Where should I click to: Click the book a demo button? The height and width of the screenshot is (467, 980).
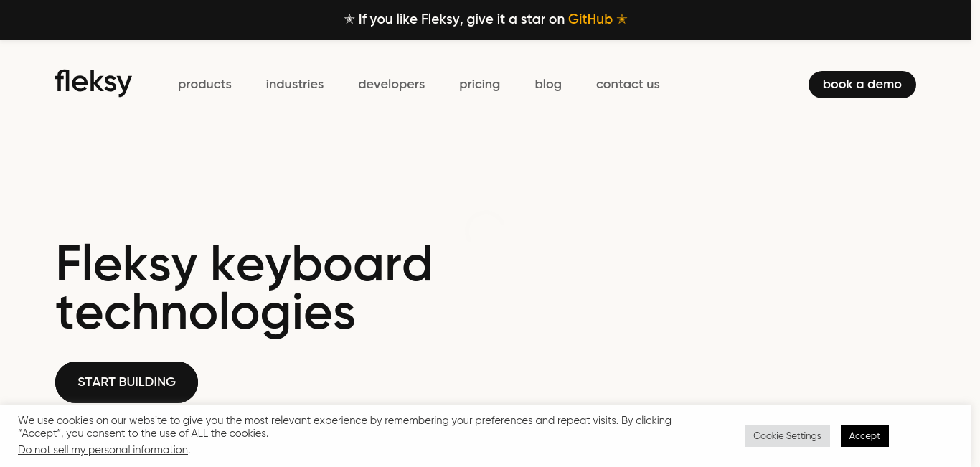click(x=862, y=85)
